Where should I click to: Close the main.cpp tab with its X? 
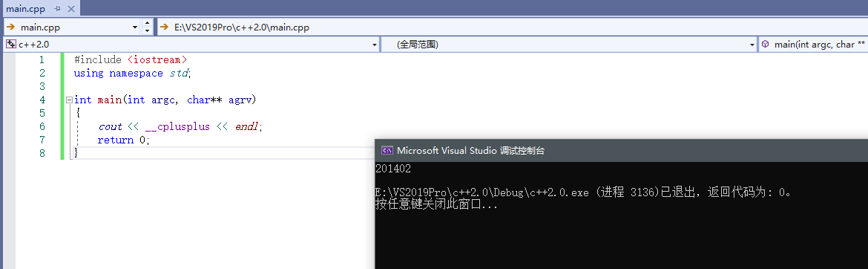coord(70,9)
